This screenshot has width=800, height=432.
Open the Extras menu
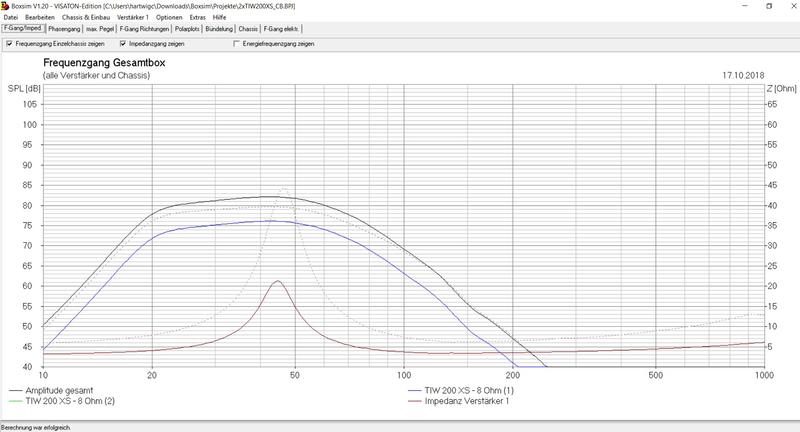197,17
